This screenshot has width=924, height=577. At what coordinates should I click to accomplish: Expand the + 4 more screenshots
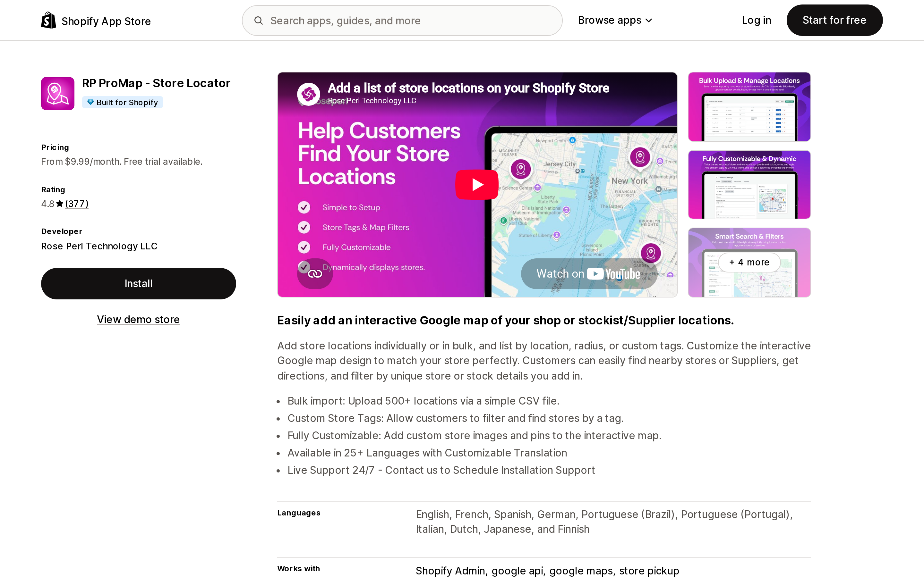(x=749, y=262)
